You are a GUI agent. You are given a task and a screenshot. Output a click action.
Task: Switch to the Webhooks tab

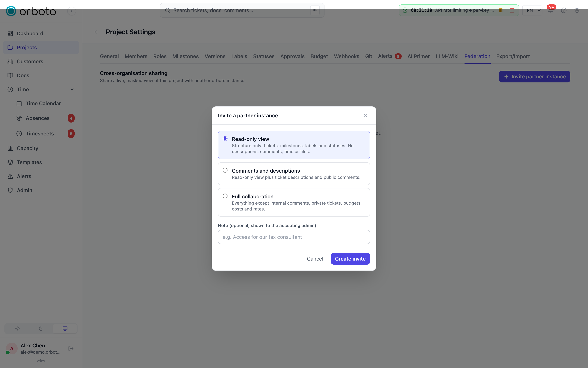[x=347, y=56]
